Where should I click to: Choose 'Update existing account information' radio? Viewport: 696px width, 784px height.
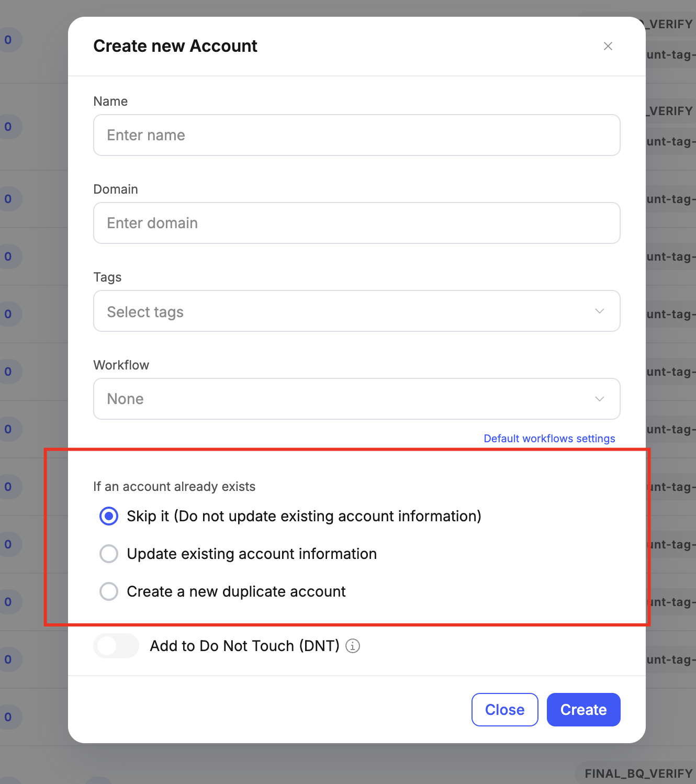pyautogui.click(x=109, y=554)
